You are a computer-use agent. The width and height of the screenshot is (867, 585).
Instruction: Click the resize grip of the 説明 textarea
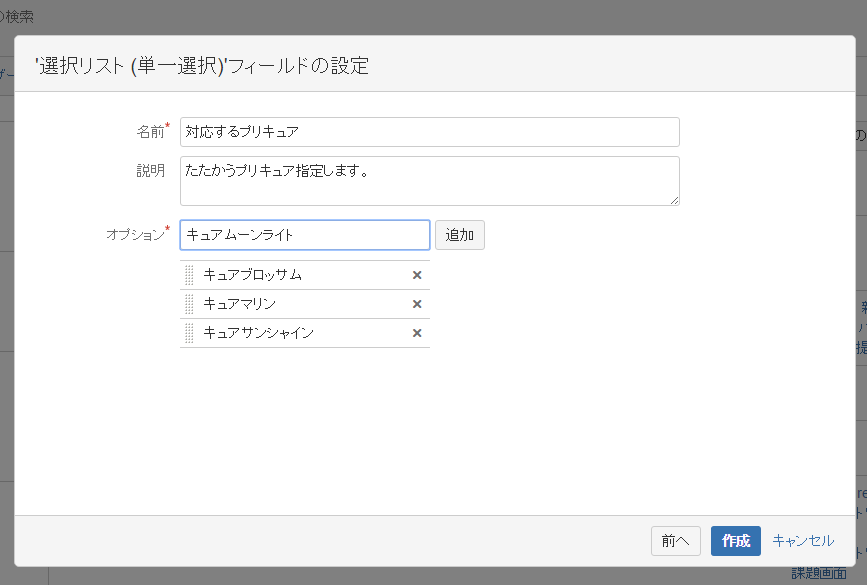tap(674, 199)
